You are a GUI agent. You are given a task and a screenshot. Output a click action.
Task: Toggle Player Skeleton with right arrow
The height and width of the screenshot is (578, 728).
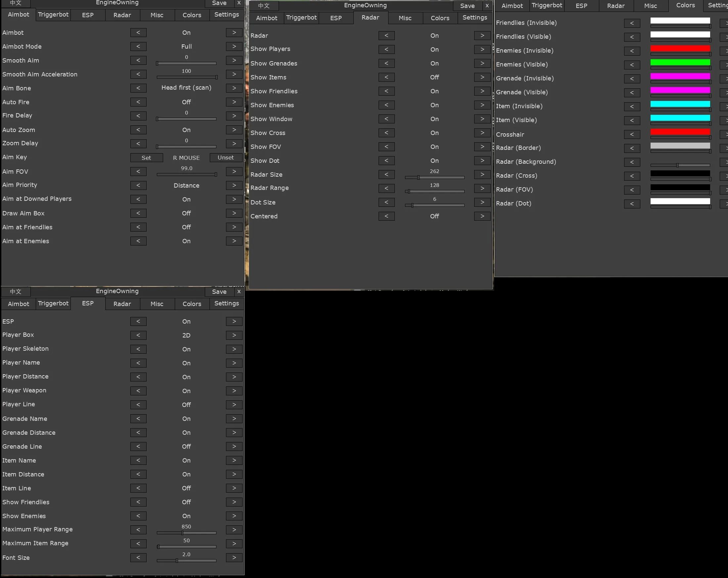(234, 349)
